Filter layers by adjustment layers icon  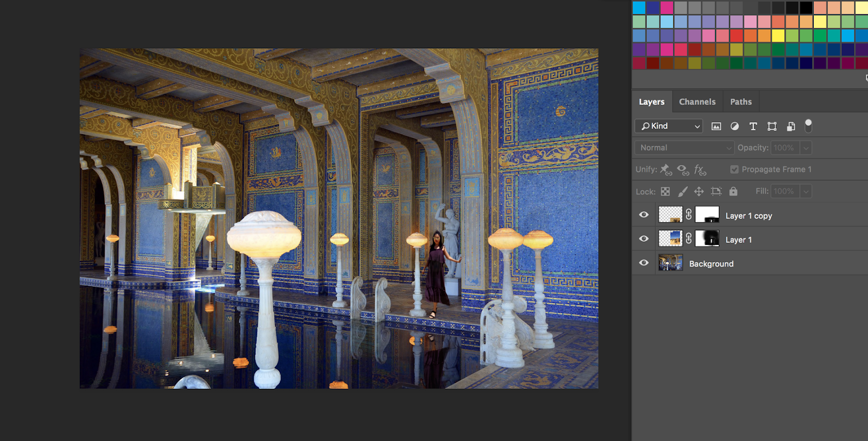point(735,126)
